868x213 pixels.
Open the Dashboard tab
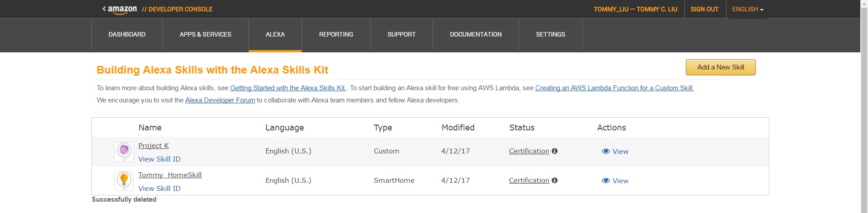(127, 35)
